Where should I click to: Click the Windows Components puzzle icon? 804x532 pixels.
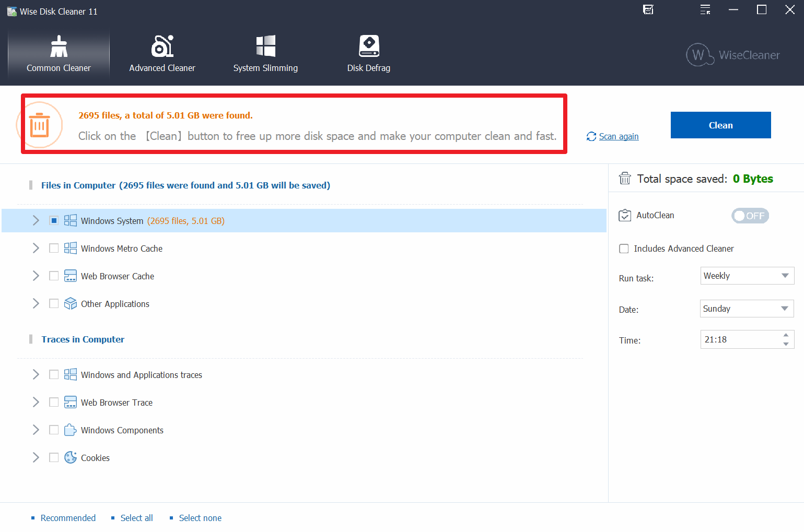click(71, 430)
